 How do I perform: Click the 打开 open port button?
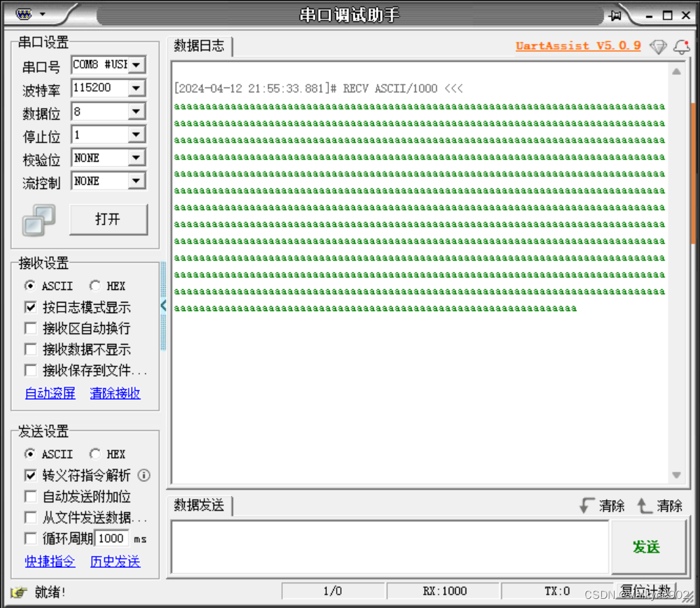pyautogui.click(x=108, y=219)
